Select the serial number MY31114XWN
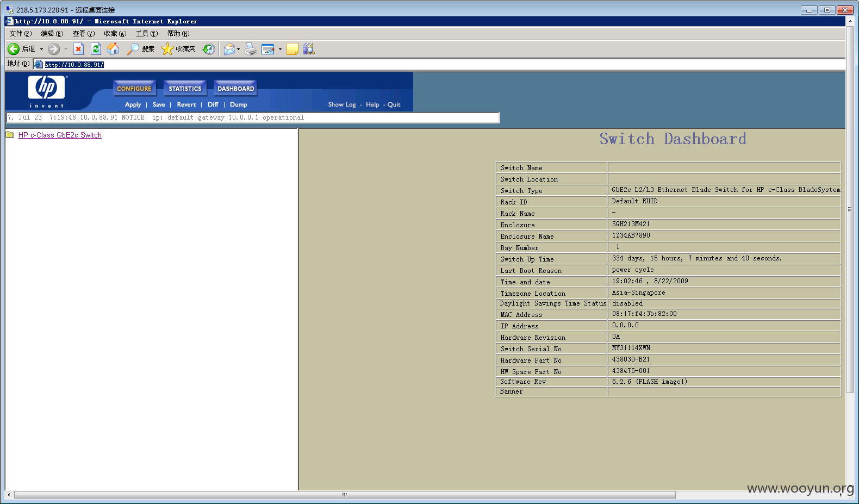The width and height of the screenshot is (859, 504). click(x=631, y=348)
